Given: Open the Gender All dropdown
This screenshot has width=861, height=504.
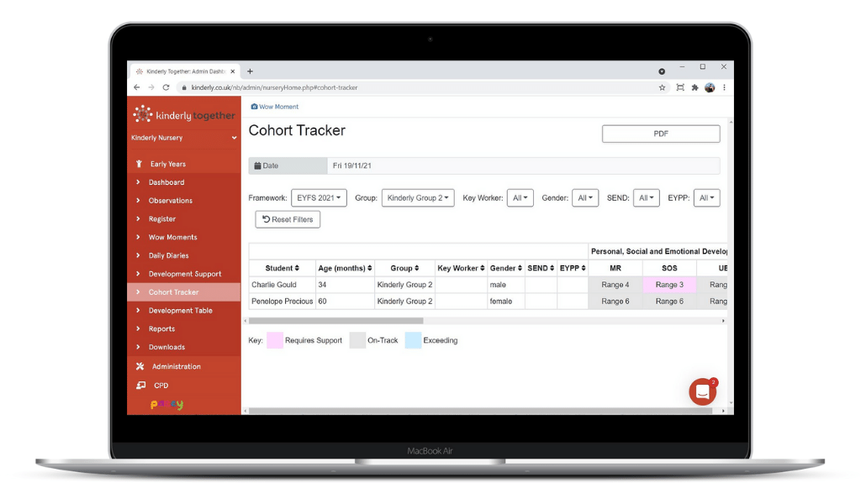Looking at the screenshot, I should point(585,198).
